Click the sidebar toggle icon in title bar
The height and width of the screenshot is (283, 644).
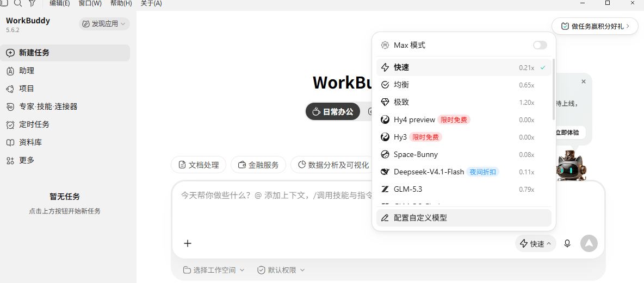click(4, 3)
